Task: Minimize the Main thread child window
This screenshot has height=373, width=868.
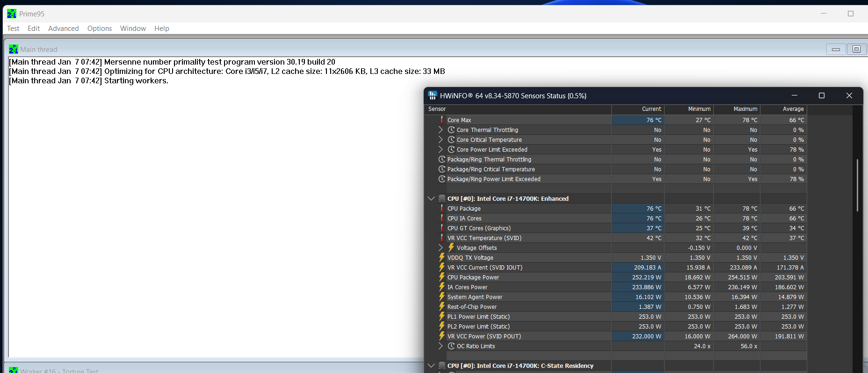Action: click(836, 49)
